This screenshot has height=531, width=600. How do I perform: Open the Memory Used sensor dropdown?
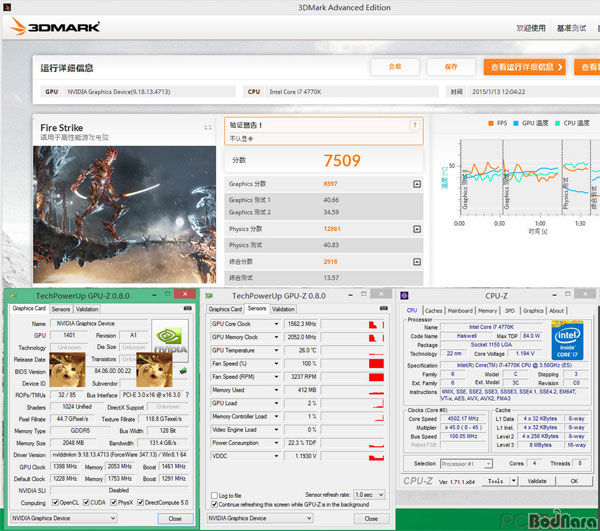pyautogui.click(x=276, y=390)
